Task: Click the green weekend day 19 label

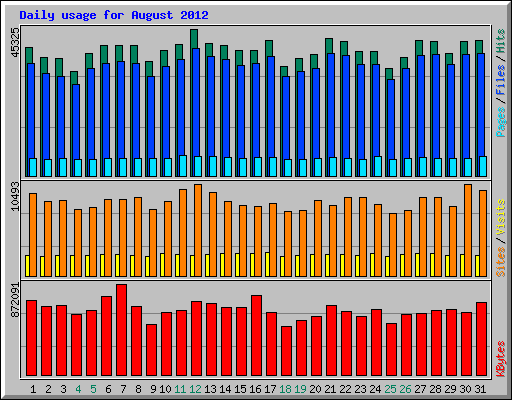Action: tap(300, 389)
